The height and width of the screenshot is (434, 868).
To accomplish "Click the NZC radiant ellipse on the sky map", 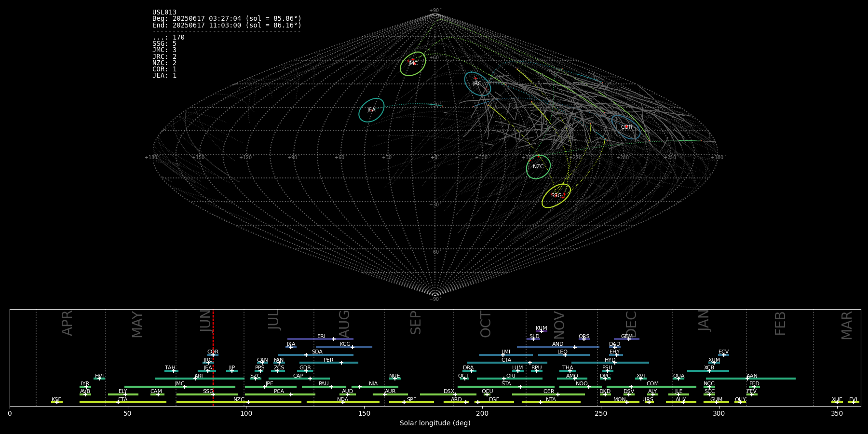I will point(538,167).
